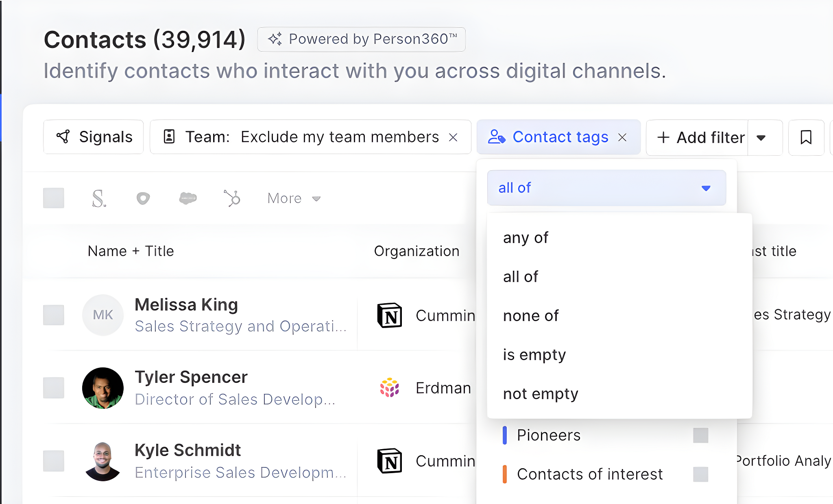Choose 'none of' option
The width and height of the screenshot is (833, 504).
(531, 316)
